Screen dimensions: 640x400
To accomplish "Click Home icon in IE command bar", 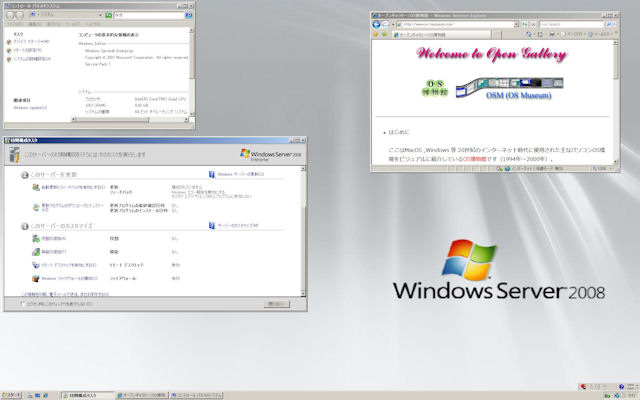I will tap(529, 35).
